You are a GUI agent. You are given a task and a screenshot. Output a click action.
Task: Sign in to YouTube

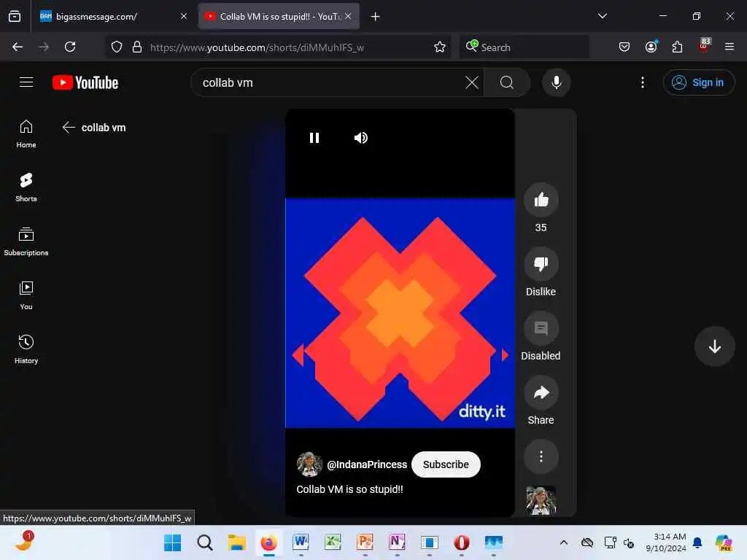698,82
